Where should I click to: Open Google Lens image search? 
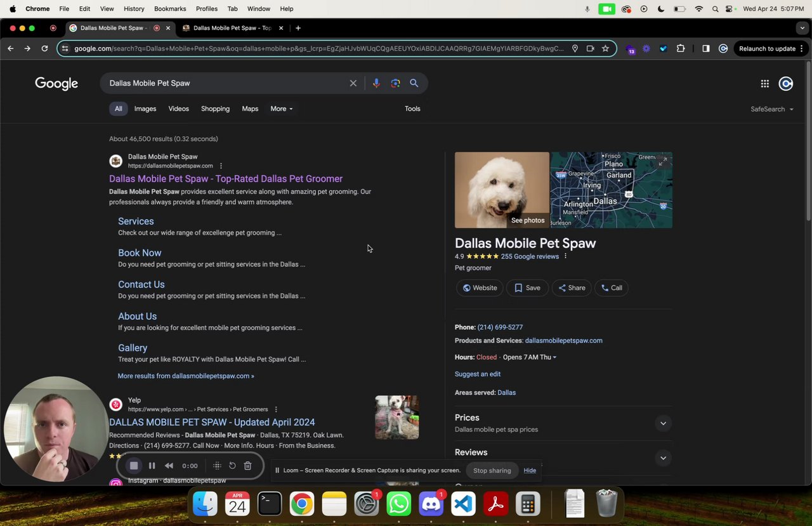click(395, 83)
